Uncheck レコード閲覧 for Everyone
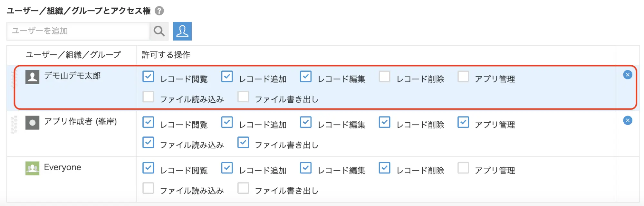 pyautogui.click(x=148, y=168)
